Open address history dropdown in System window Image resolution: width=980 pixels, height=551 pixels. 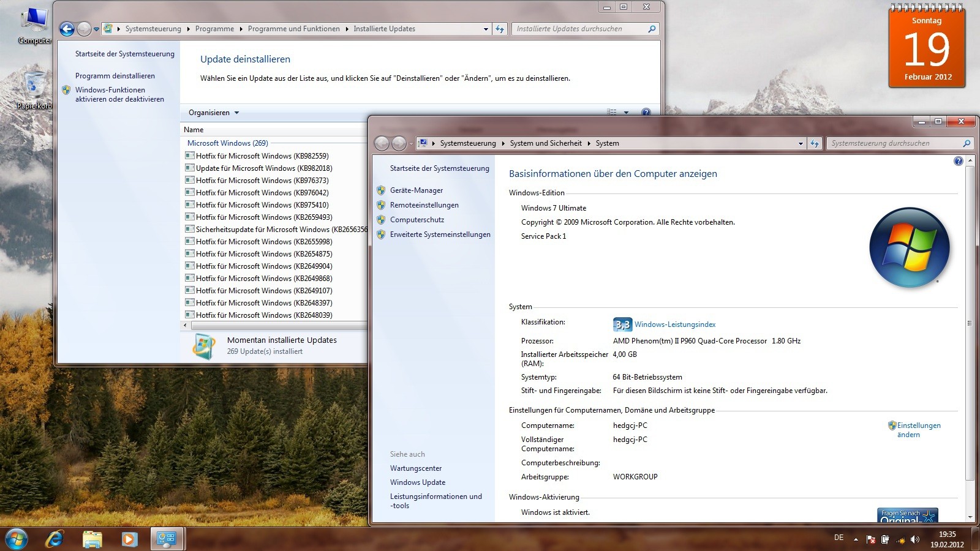801,143
